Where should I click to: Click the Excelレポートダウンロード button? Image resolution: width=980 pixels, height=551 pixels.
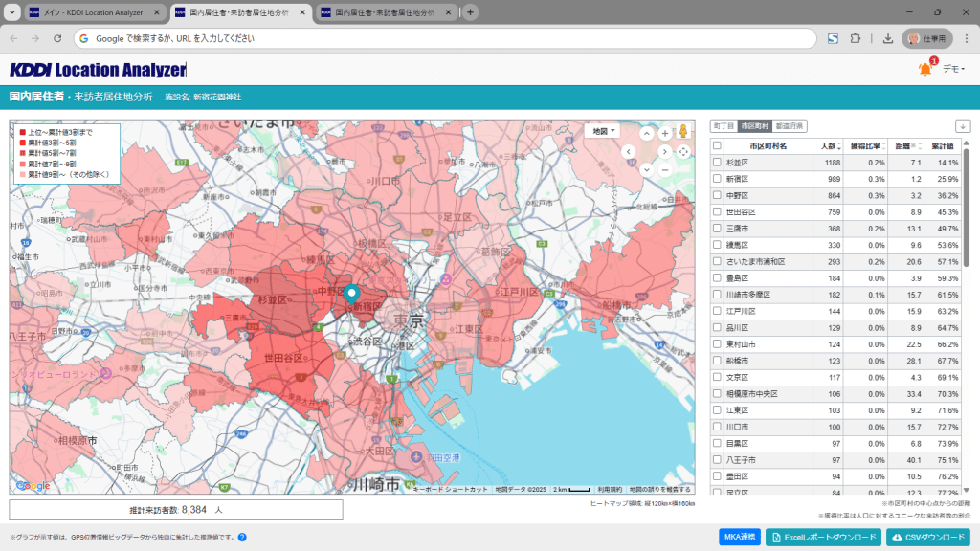(x=822, y=538)
